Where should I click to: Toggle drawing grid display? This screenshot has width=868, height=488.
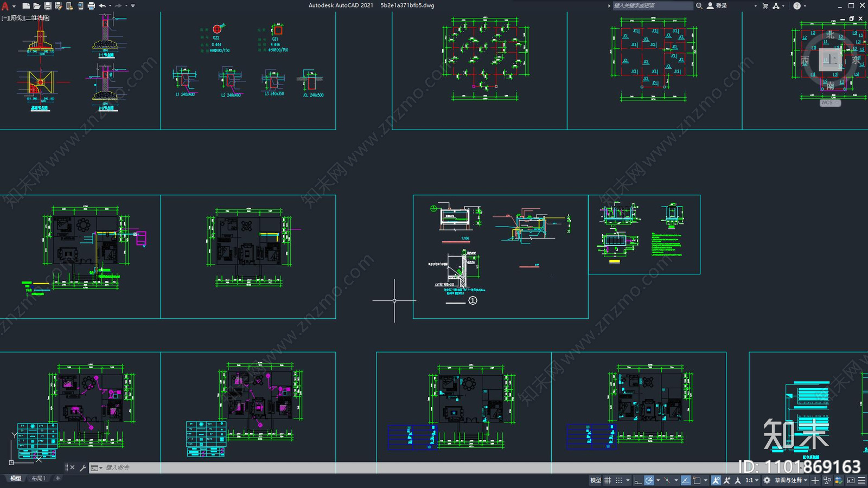tap(608, 480)
